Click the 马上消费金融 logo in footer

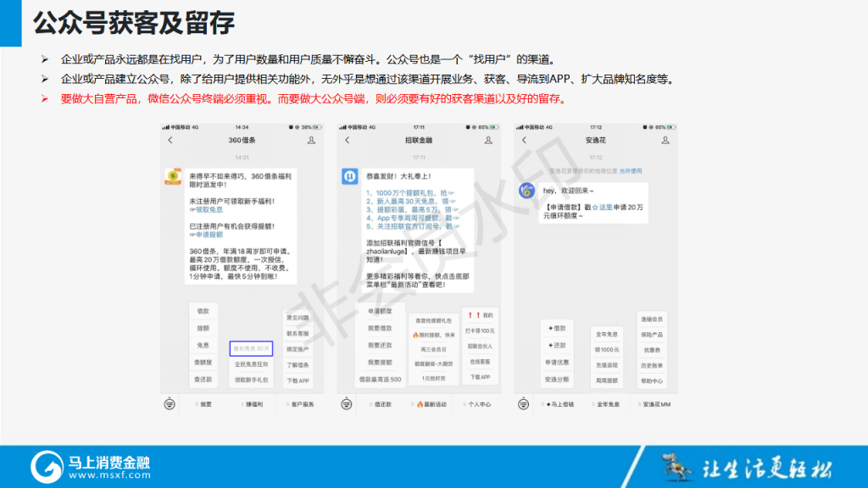pos(90,467)
